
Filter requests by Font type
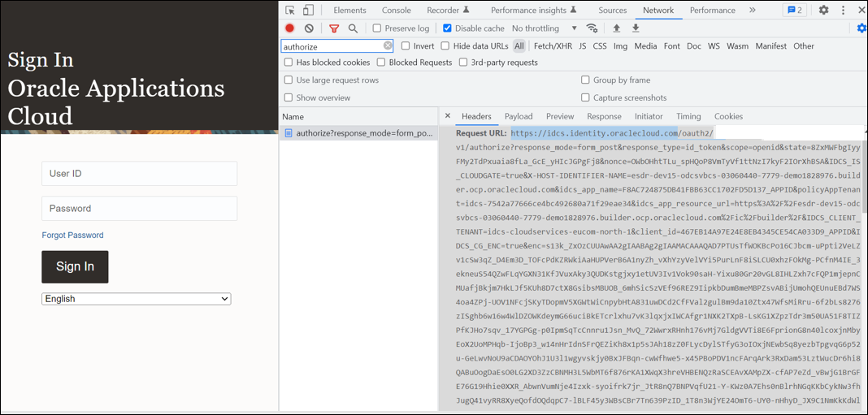(x=672, y=46)
